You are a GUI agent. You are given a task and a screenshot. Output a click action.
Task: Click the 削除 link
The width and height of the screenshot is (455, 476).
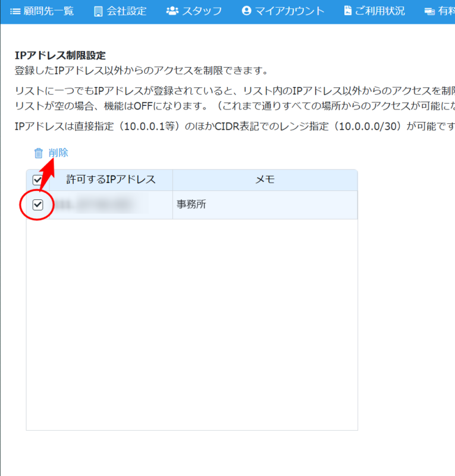click(x=58, y=153)
